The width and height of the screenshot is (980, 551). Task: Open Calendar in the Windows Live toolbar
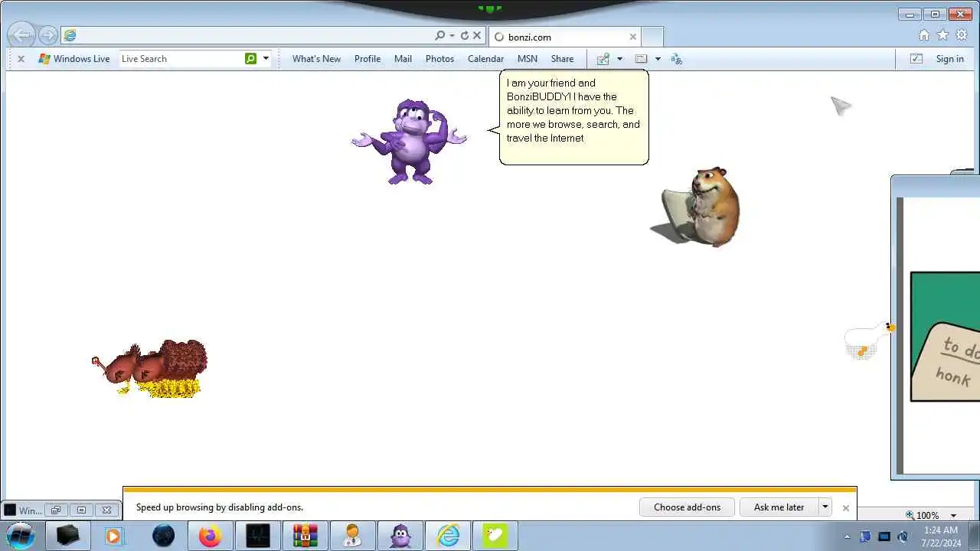click(x=485, y=59)
